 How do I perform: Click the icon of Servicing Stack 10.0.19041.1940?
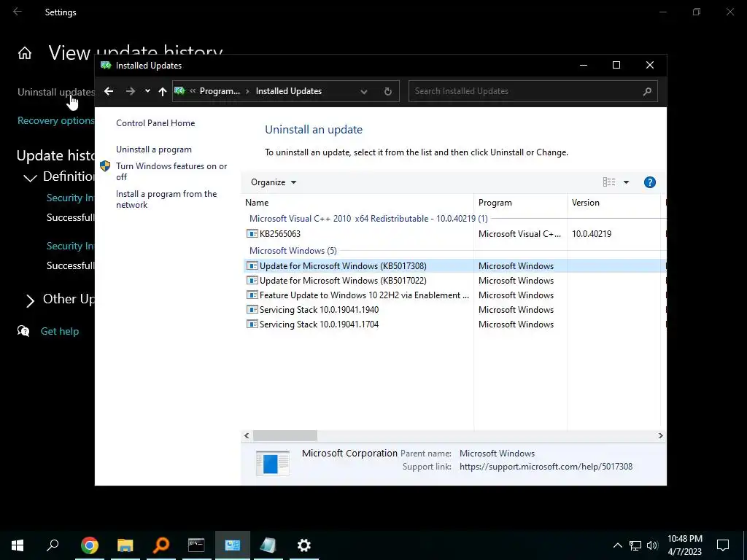click(x=252, y=309)
